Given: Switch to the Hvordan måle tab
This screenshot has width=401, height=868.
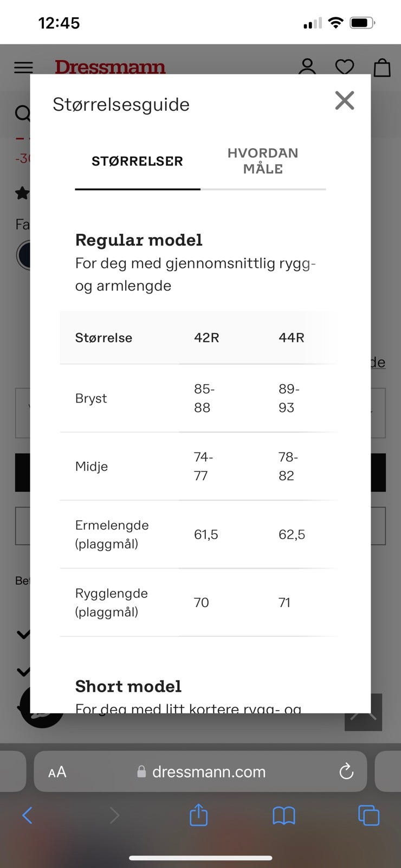Looking at the screenshot, I should [263, 161].
